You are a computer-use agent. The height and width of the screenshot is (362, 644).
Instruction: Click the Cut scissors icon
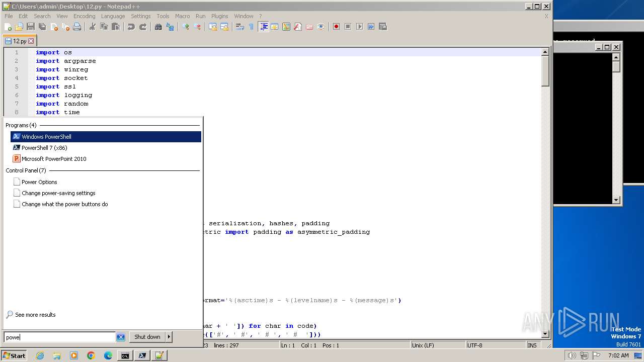(93, 27)
